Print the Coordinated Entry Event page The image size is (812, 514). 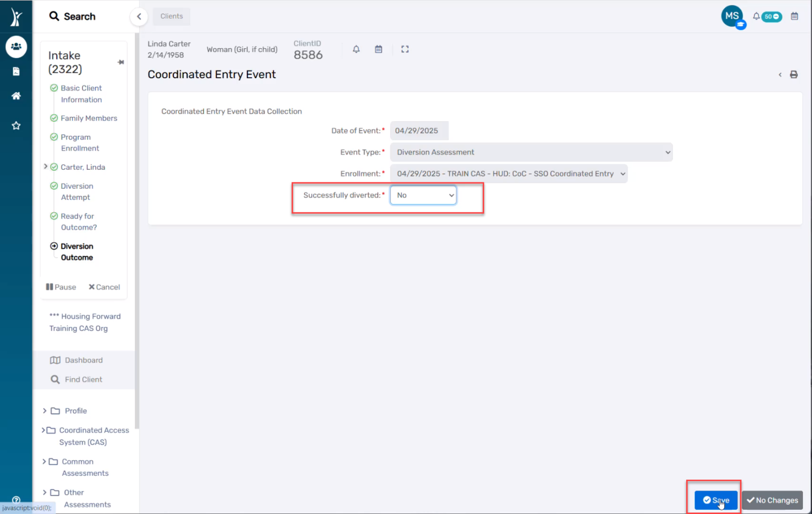(793, 75)
